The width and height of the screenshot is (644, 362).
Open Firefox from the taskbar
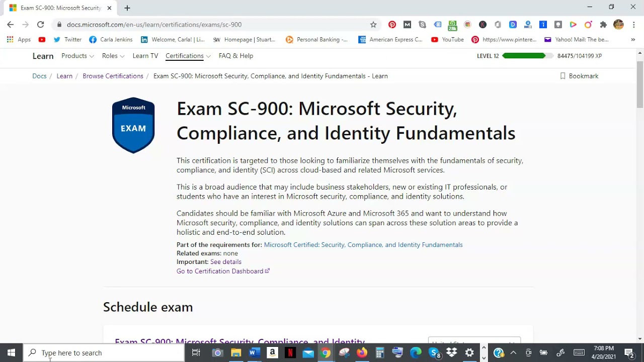362,353
